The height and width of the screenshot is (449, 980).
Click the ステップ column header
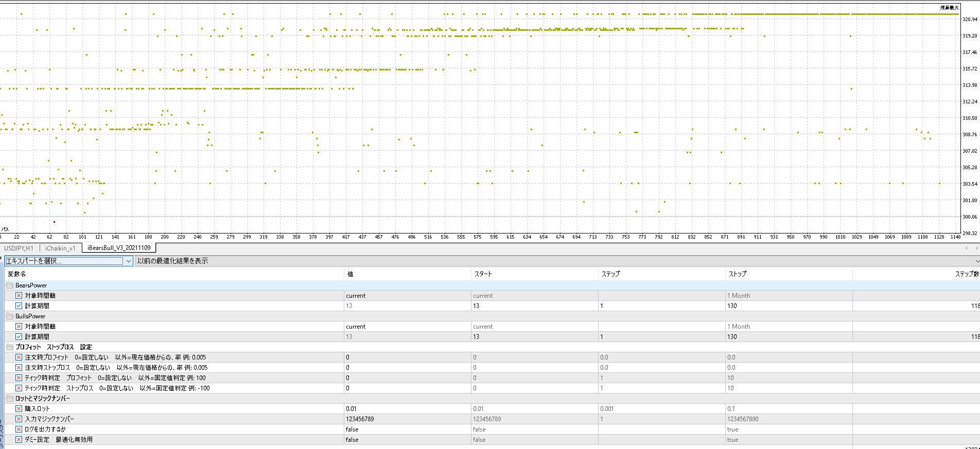point(661,274)
